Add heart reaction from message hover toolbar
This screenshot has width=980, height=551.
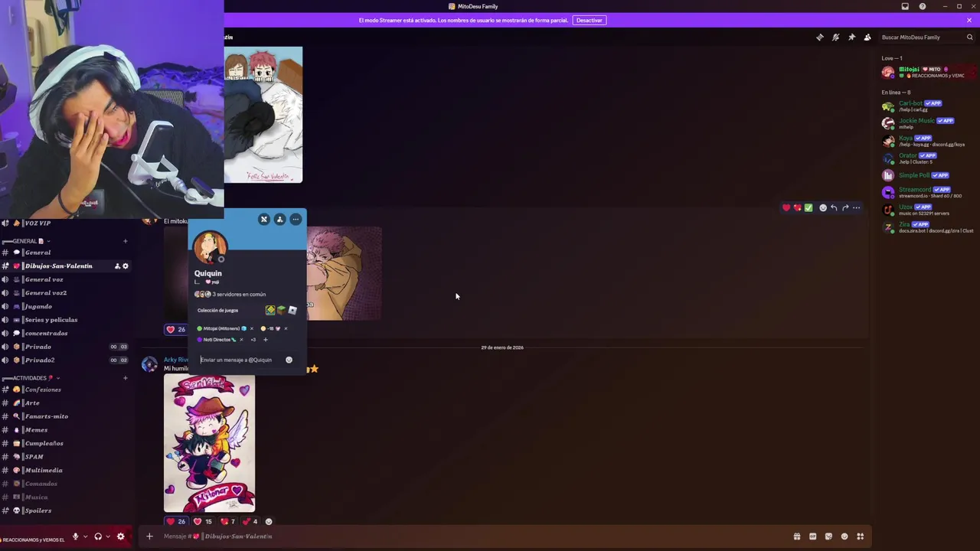786,207
